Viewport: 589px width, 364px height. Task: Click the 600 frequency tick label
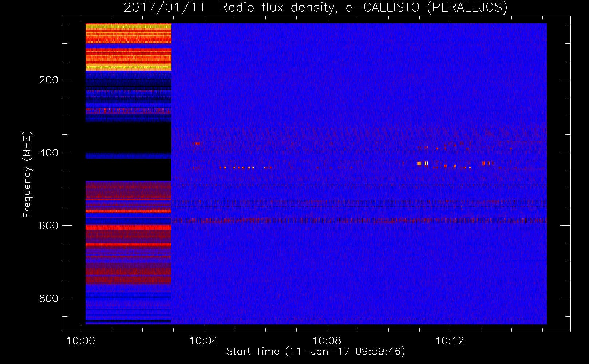[x=49, y=226]
